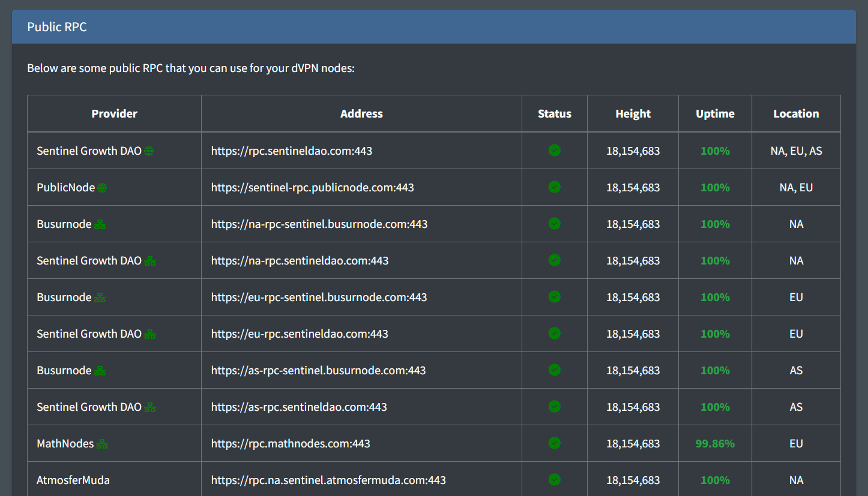Click the Uptime column header
Viewport: 868px width, 496px height.
716,114
